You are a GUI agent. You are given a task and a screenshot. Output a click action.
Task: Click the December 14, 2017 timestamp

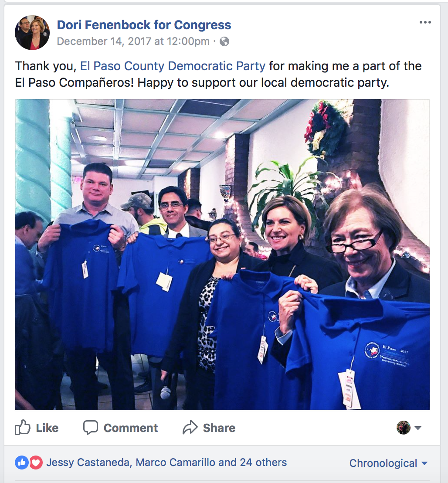pyautogui.click(x=133, y=41)
